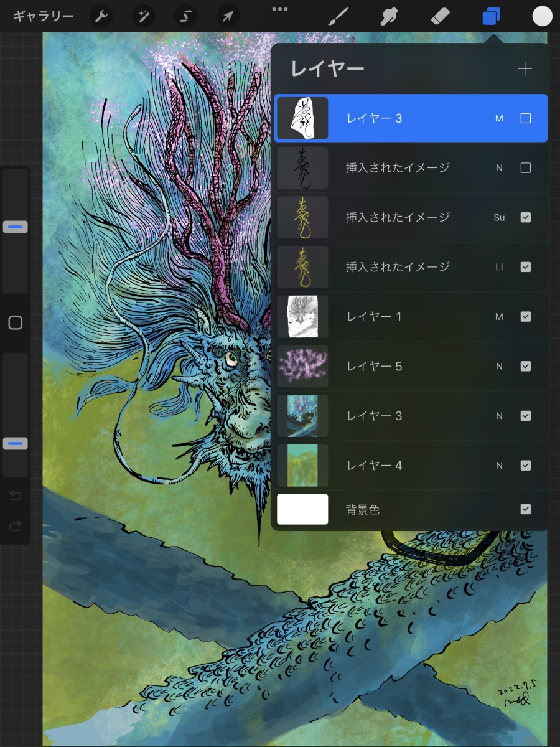Image resolution: width=560 pixels, height=747 pixels.
Task: Open the Su blend mode options
Action: 499,218
